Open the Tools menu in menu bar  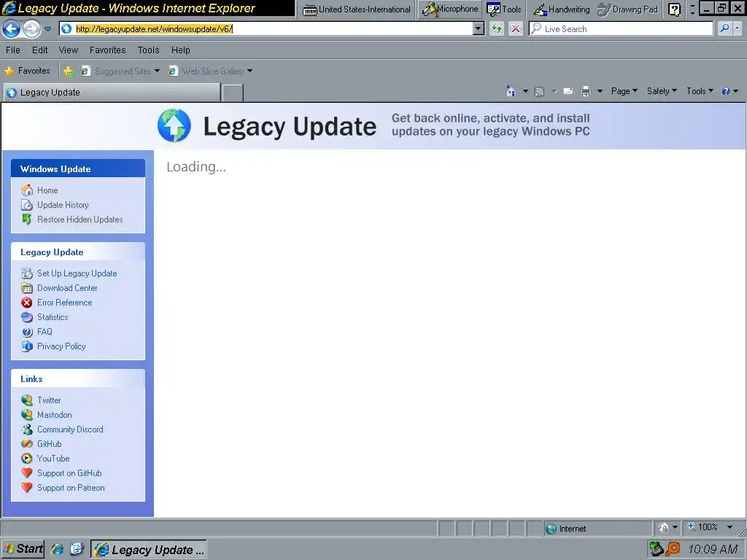click(148, 50)
